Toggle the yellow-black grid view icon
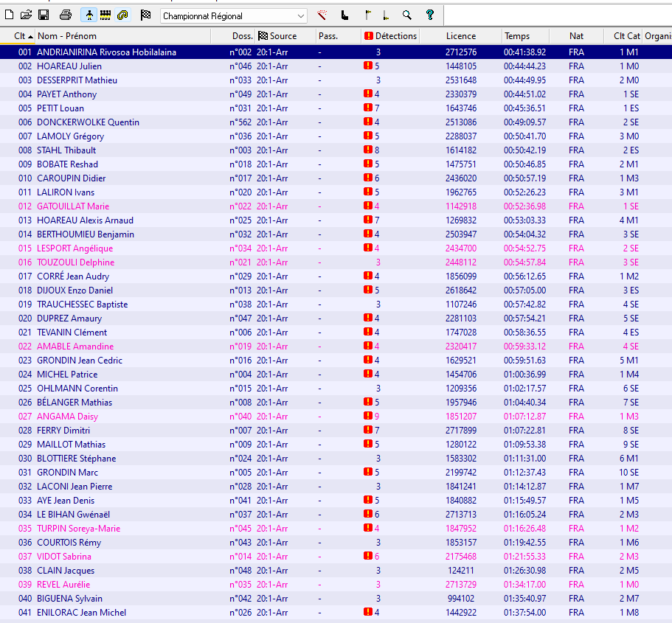Image resolution: width=672 pixels, height=623 pixels. point(105,15)
